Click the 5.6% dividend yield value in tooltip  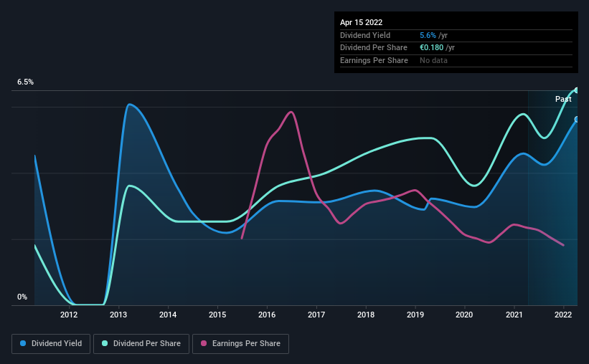(428, 35)
